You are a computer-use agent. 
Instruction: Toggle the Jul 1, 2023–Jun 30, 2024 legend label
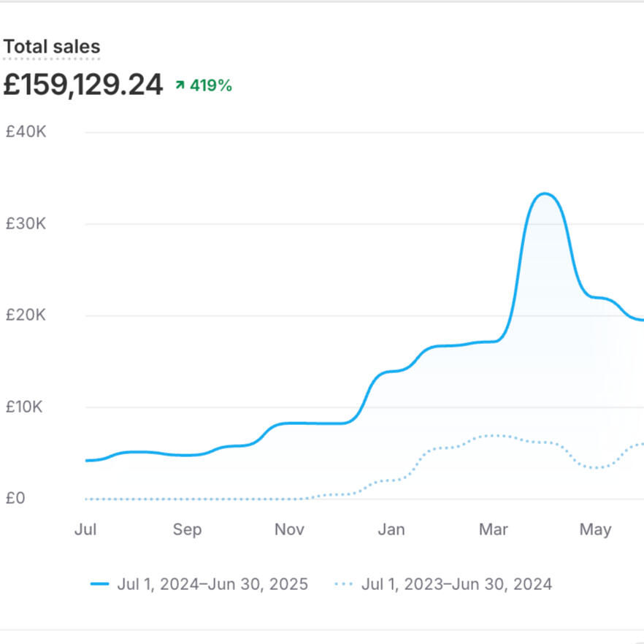[456, 584]
